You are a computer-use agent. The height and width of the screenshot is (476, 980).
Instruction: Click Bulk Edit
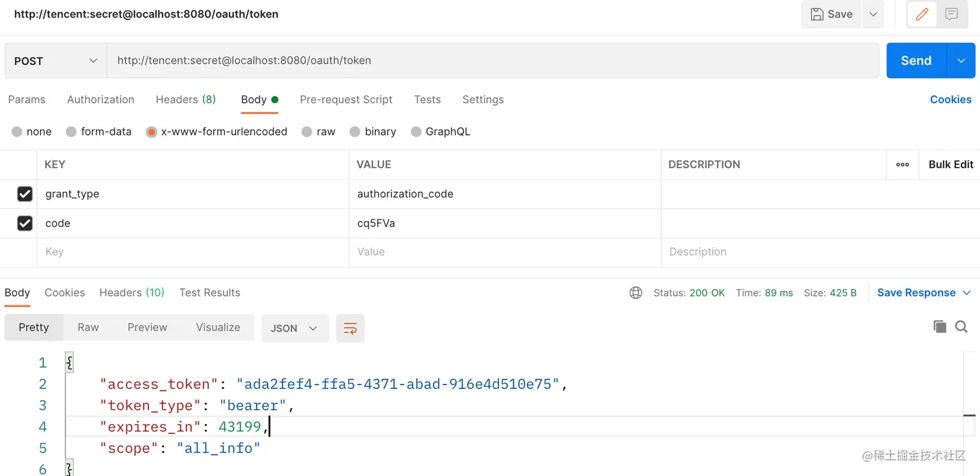point(950,165)
